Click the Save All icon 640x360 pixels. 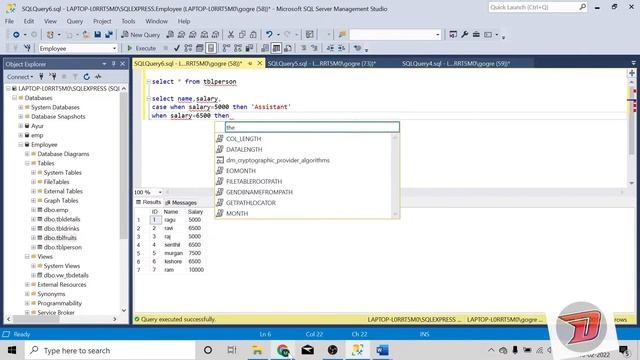(109, 35)
